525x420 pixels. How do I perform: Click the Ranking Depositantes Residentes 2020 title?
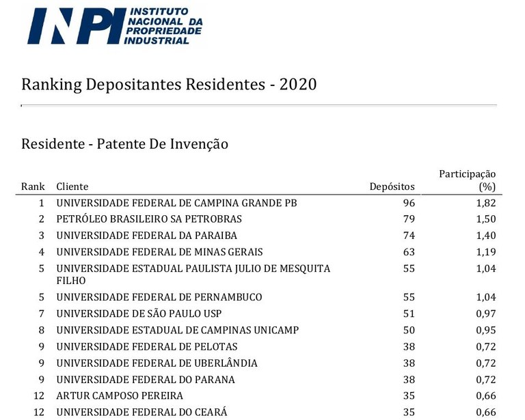tap(169, 85)
